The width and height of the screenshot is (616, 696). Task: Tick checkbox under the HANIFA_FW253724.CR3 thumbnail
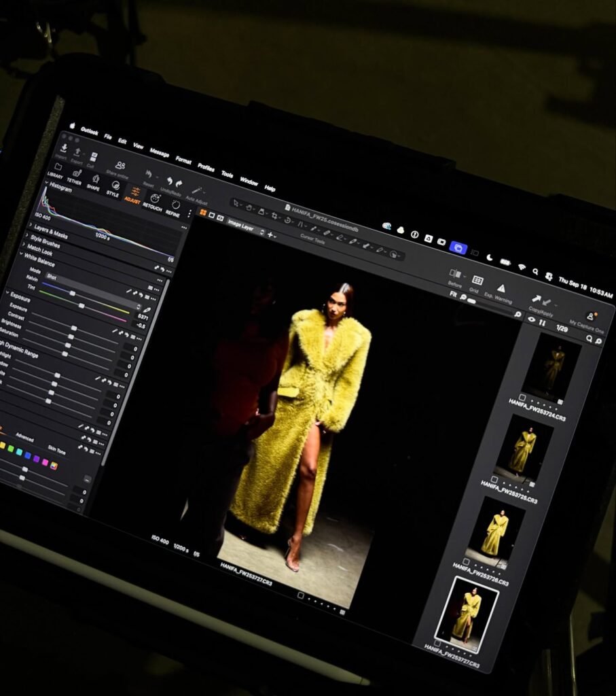coord(523,397)
